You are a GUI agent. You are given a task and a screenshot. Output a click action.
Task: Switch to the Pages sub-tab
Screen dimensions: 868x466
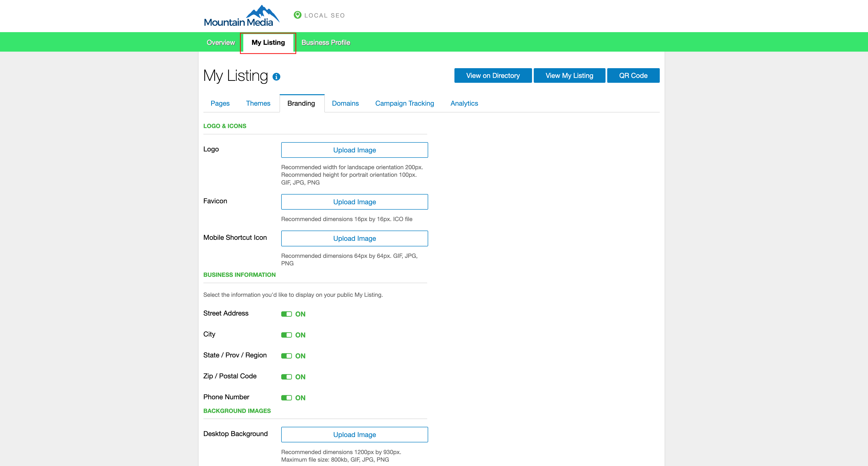click(x=220, y=103)
